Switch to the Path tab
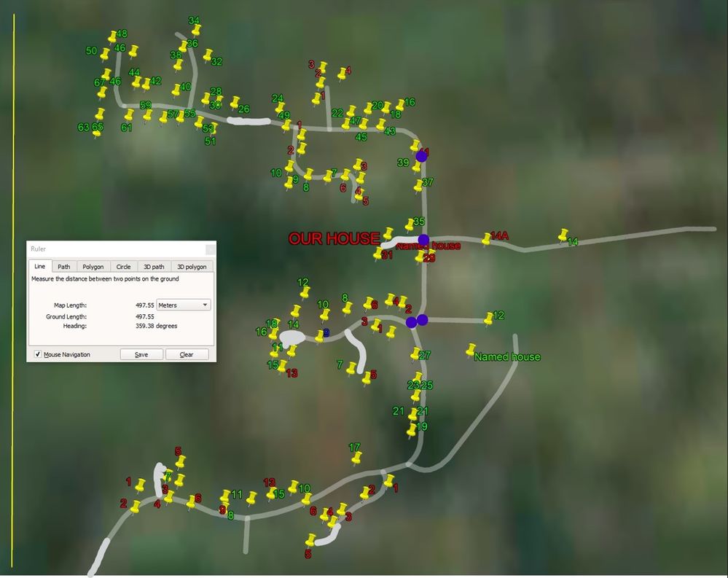 tap(64, 267)
